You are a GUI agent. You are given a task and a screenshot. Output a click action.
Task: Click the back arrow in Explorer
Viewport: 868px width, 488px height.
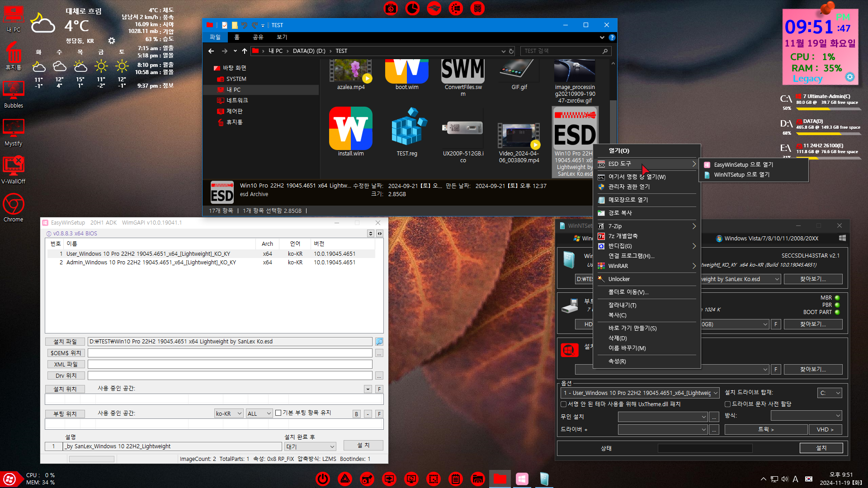click(x=211, y=51)
